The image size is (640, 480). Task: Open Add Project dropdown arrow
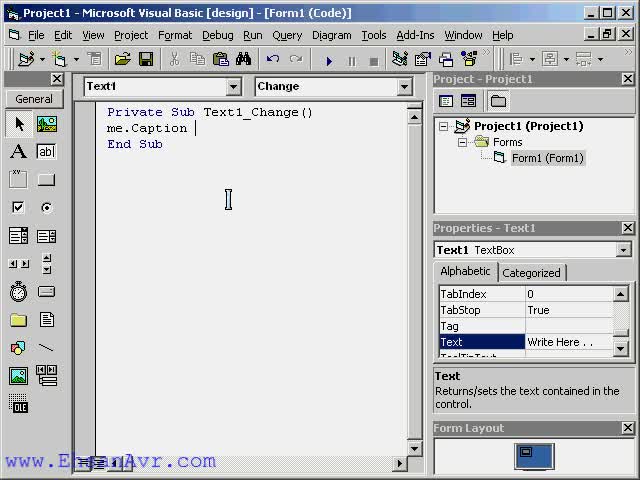42,60
